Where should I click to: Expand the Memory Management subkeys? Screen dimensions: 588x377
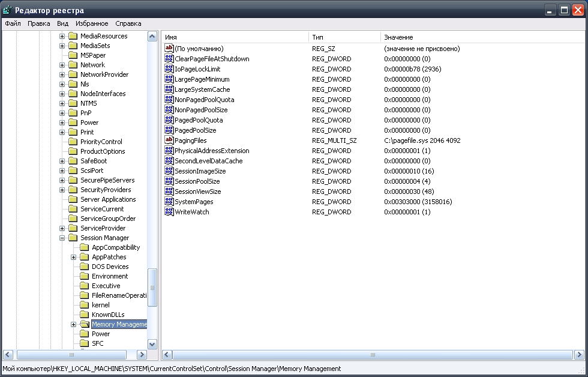[x=73, y=325]
